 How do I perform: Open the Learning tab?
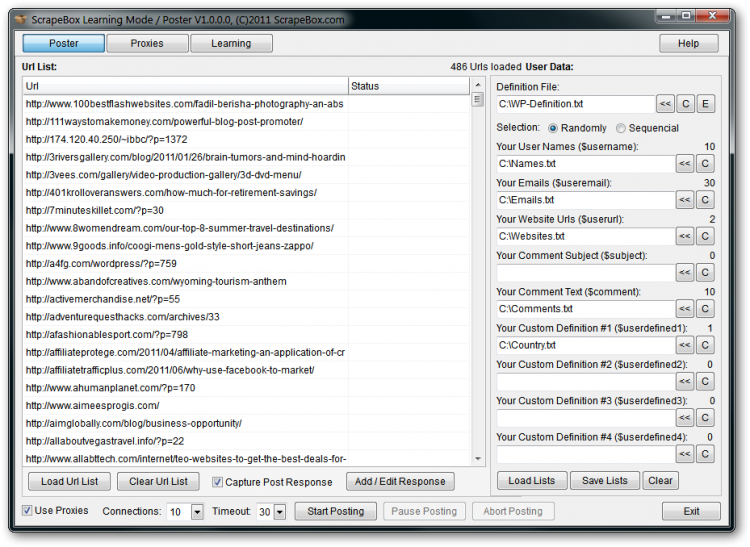pos(231,44)
